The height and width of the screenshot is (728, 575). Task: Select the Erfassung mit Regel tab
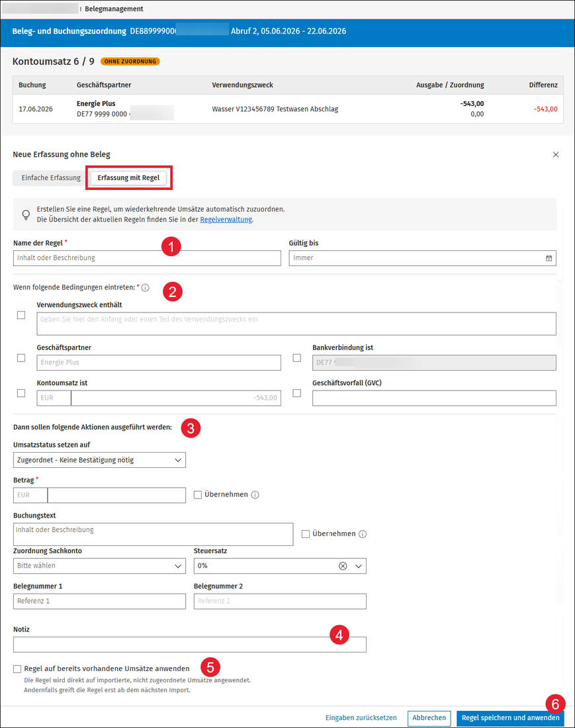click(x=128, y=178)
